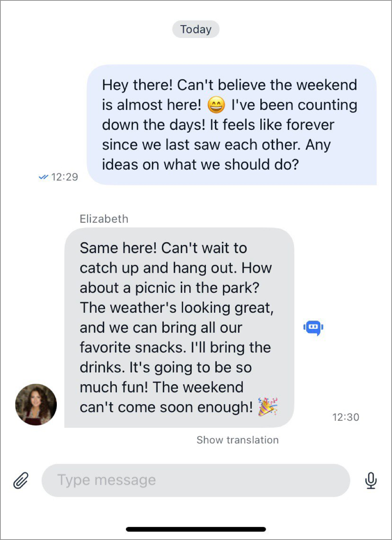Start voice recording with the microphone icon
Image resolution: width=392 pixels, height=540 pixels.
(370, 480)
